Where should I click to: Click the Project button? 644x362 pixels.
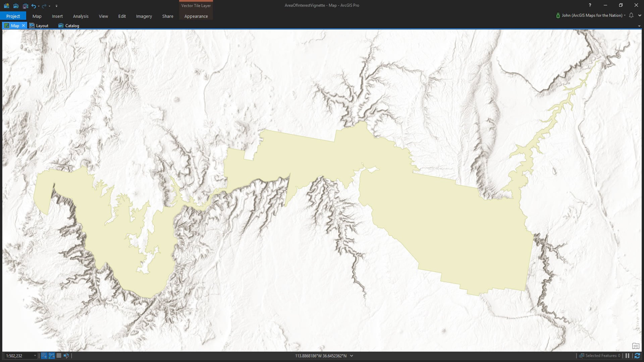click(13, 16)
